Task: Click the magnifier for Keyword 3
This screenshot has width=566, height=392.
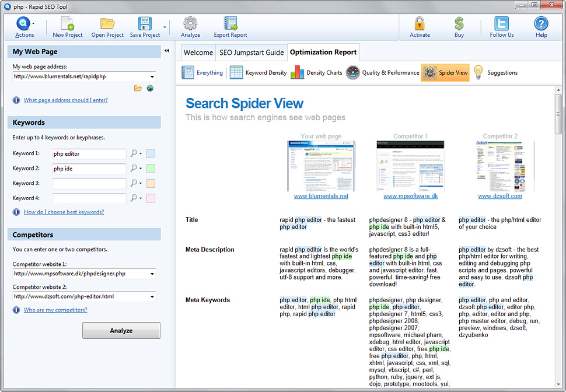Action: pos(134,183)
